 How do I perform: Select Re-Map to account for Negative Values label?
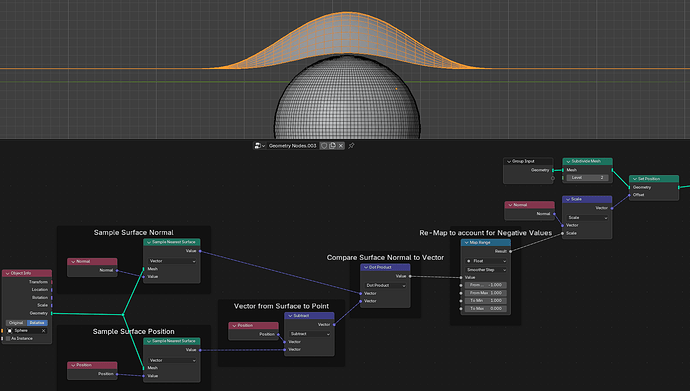(485, 233)
